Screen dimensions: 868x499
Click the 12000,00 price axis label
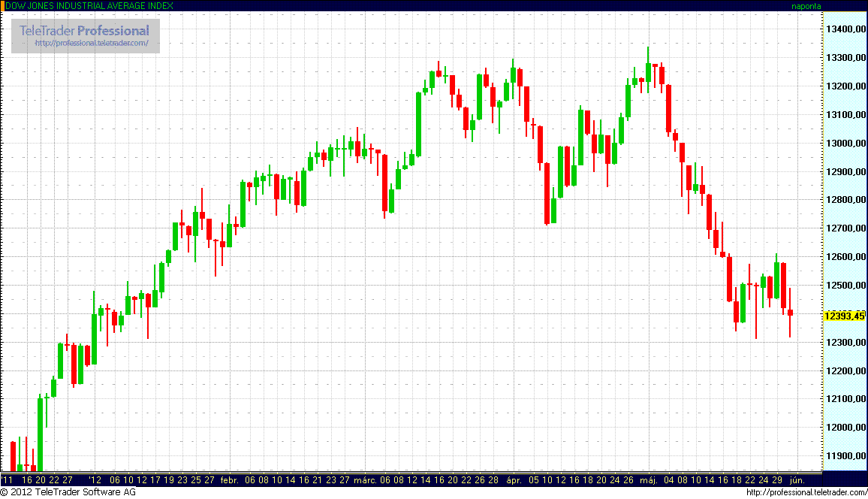pyautogui.click(x=846, y=428)
